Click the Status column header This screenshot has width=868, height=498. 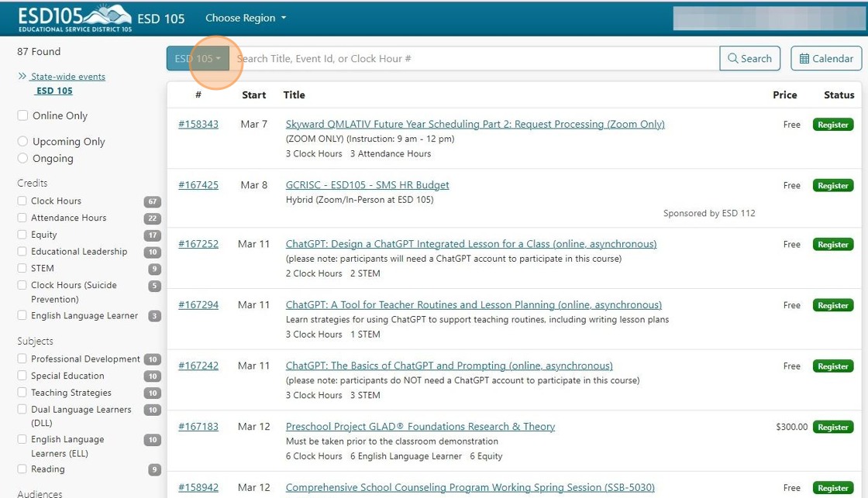click(839, 95)
